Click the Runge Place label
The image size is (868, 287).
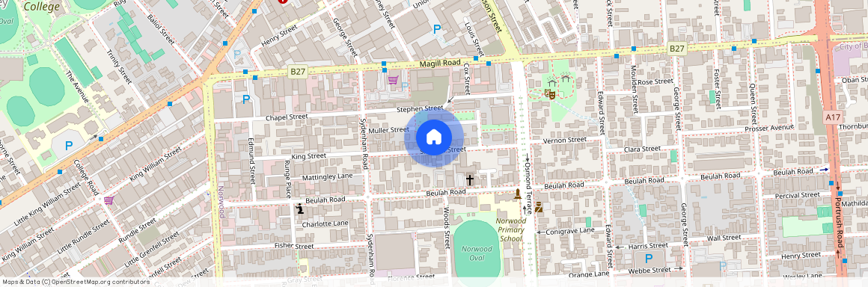(288, 179)
